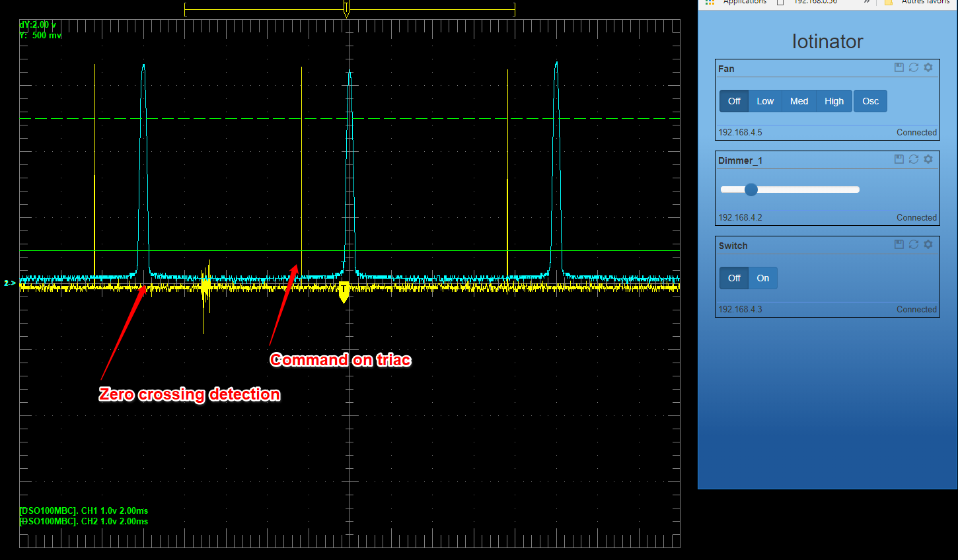
Task: Turn the Switch module Off
Action: pos(734,278)
